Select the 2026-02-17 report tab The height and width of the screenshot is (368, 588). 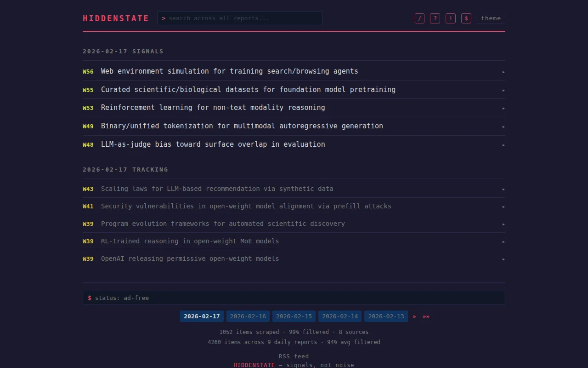(x=202, y=316)
